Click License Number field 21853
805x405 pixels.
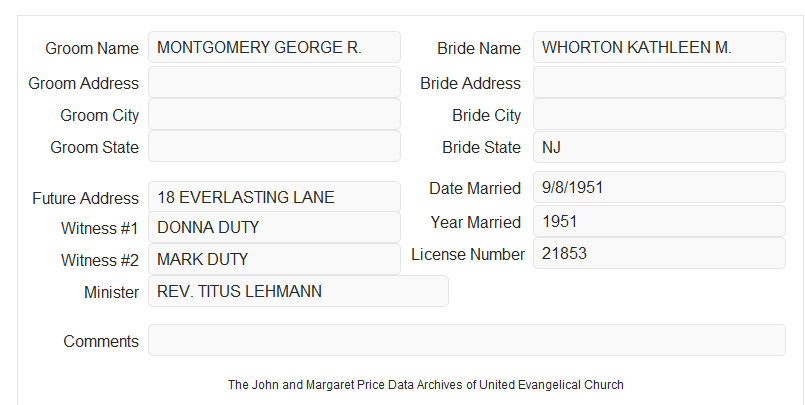tap(659, 253)
